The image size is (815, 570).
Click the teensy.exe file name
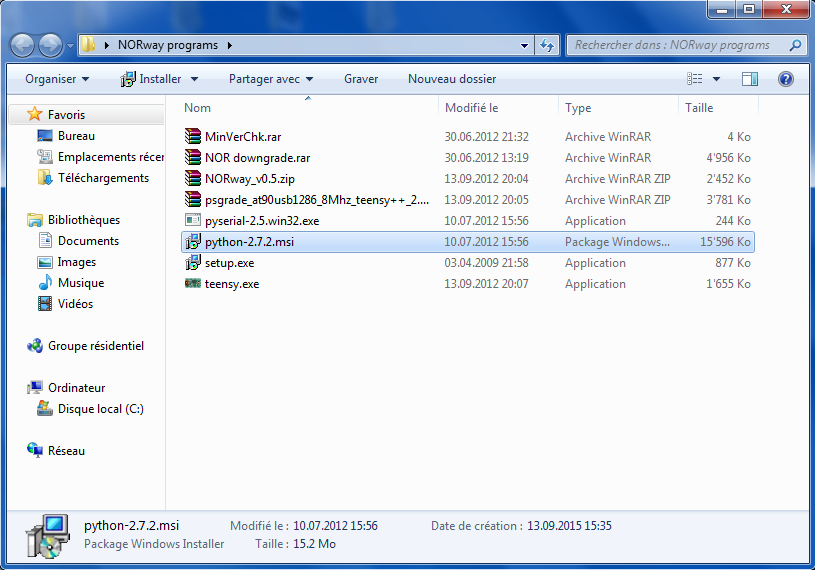pyautogui.click(x=232, y=284)
